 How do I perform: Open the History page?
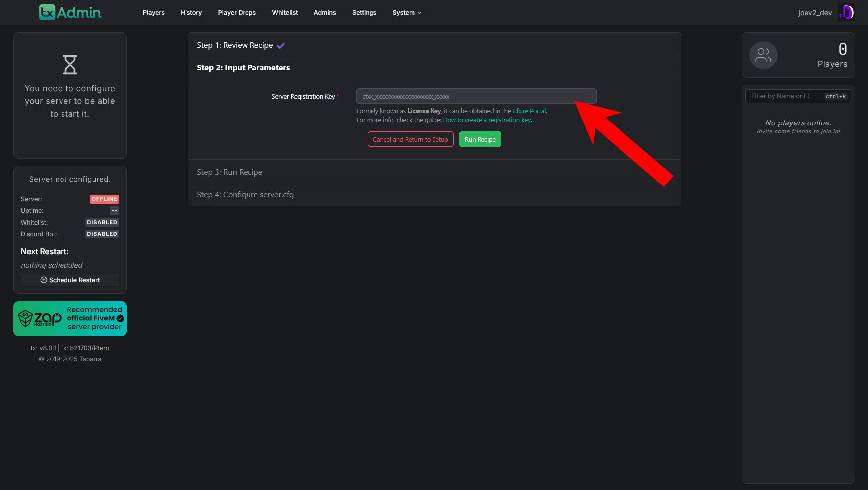pyautogui.click(x=191, y=13)
